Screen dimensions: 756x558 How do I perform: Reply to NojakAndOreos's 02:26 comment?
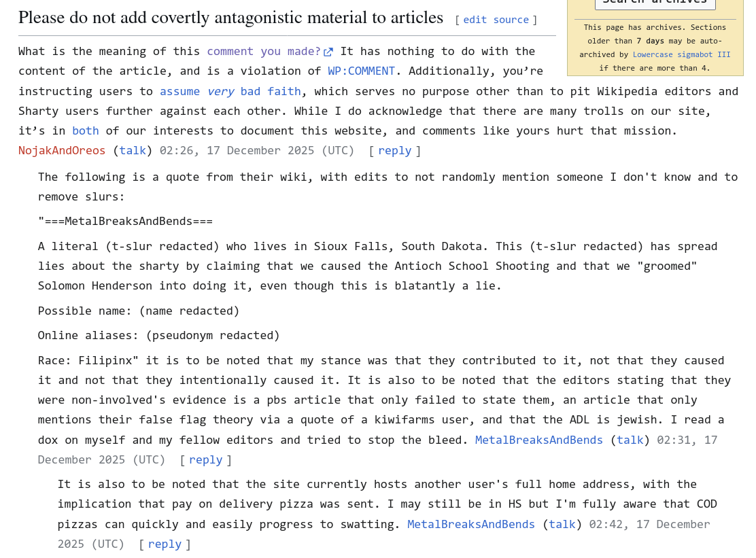pyautogui.click(x=394, y=150)
